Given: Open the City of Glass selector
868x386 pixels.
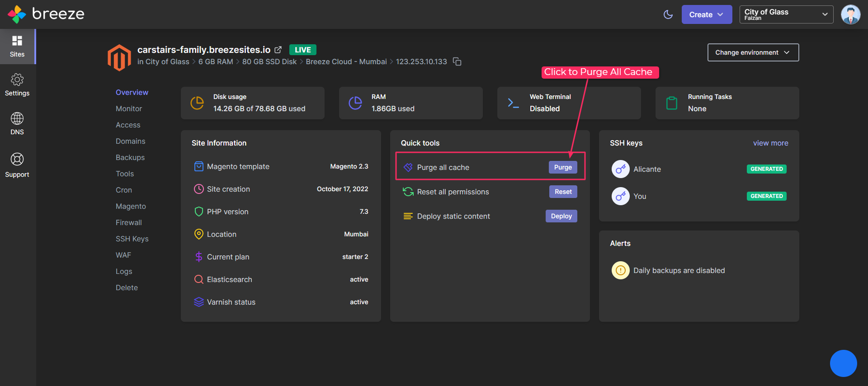Looking at the screenshot, I should click(786, 14).
